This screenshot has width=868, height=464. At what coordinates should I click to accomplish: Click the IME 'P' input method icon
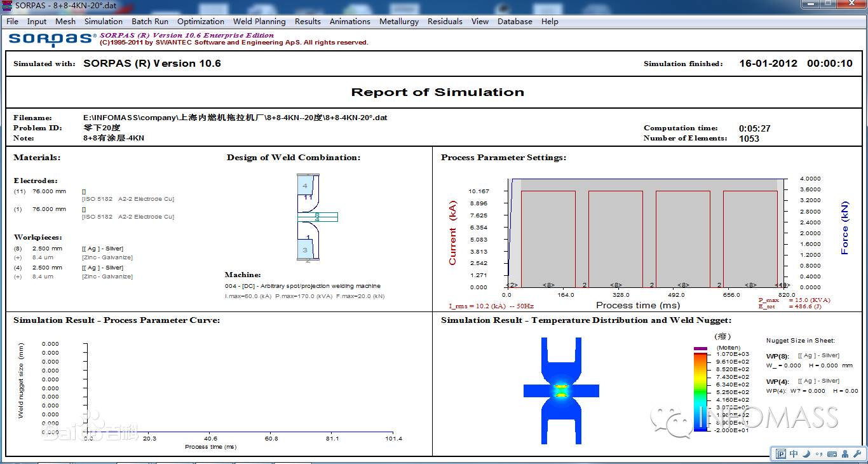pos(781,454)
